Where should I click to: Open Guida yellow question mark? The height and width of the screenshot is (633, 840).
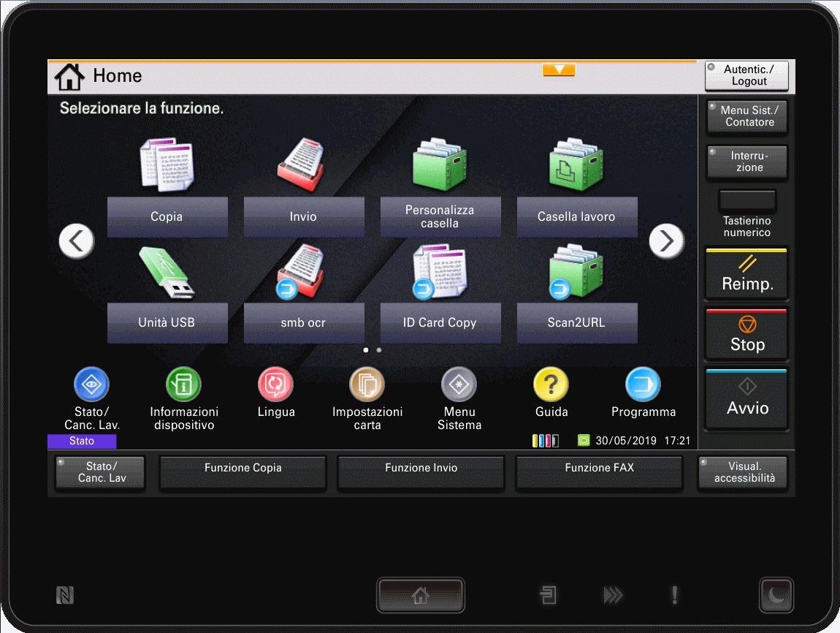coord(551,384)
